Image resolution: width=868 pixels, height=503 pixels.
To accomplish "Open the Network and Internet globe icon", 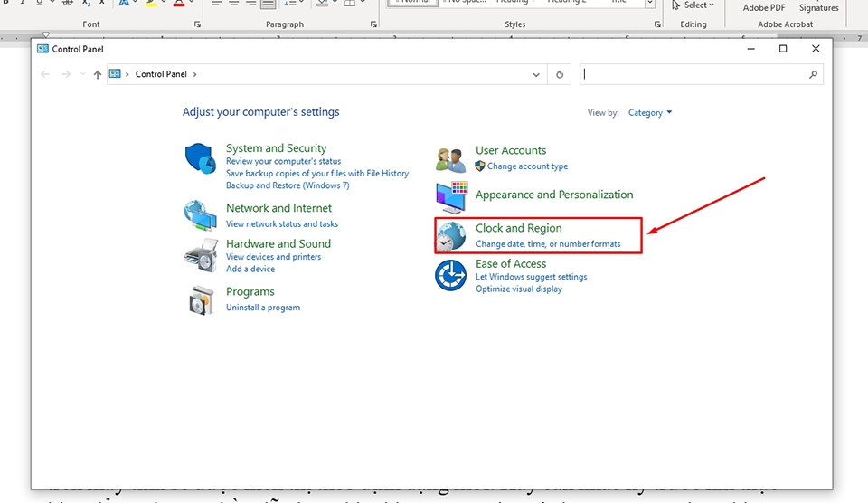I will click(x=200, y=215).
